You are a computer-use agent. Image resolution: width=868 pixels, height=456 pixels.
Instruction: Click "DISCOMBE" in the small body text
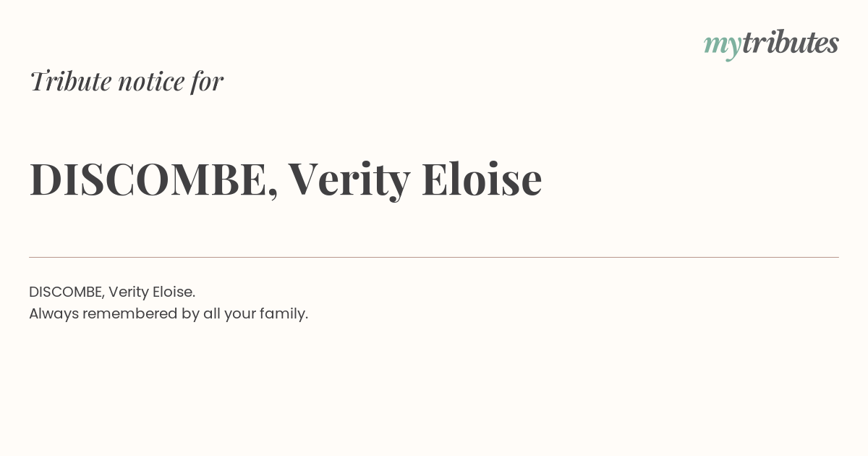[67, 292]
